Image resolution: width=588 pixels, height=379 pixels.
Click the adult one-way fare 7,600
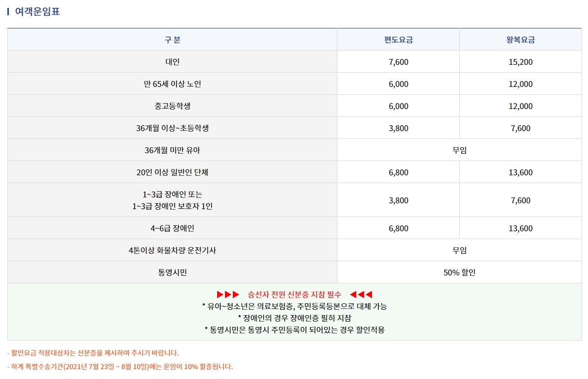[397, 61]
